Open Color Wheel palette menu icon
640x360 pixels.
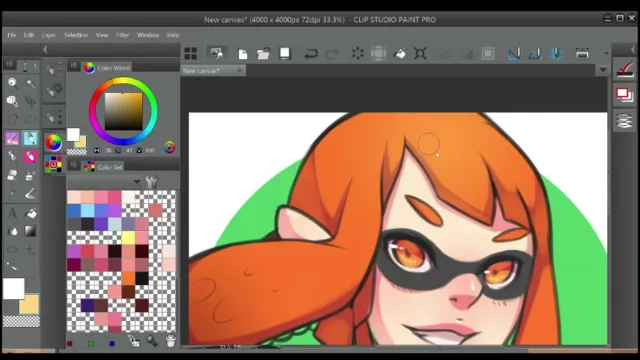pyautogui.click(x=74, y=65)
